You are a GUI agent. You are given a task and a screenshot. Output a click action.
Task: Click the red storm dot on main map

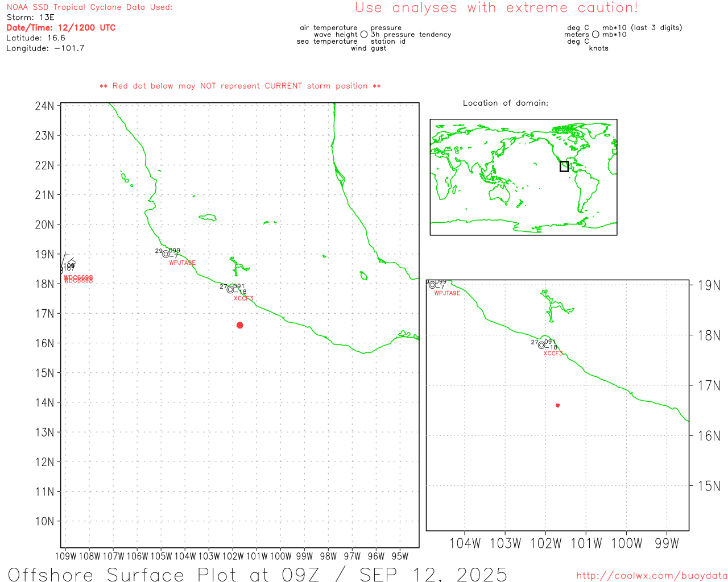(240, 325)
